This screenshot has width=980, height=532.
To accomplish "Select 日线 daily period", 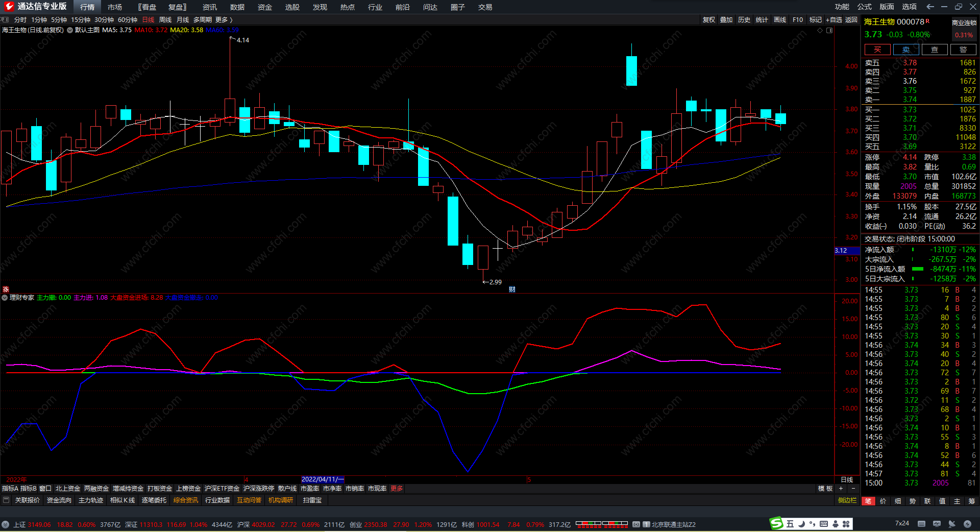I will coord(148,19).
